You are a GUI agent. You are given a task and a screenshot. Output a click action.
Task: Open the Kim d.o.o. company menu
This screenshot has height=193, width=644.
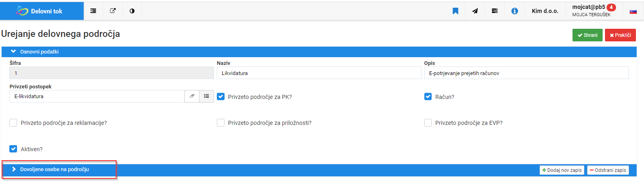coord(545,11)
